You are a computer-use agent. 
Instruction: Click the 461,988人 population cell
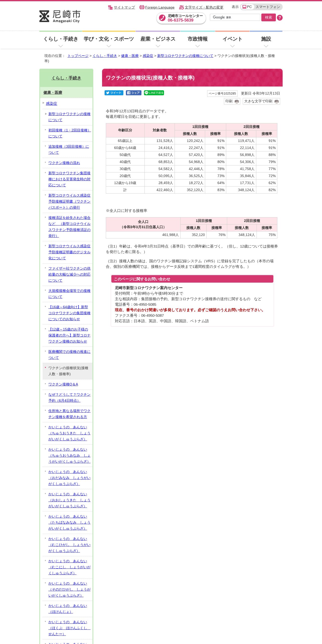tap(143, 235)
